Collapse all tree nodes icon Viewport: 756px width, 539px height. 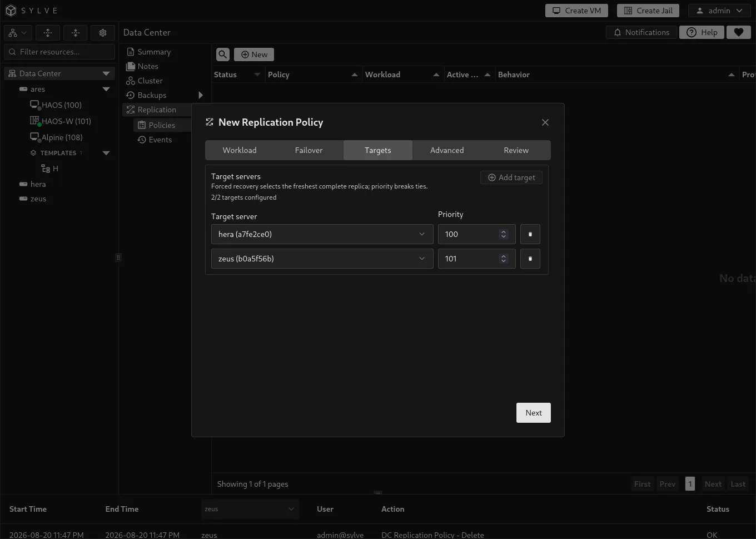76,33
